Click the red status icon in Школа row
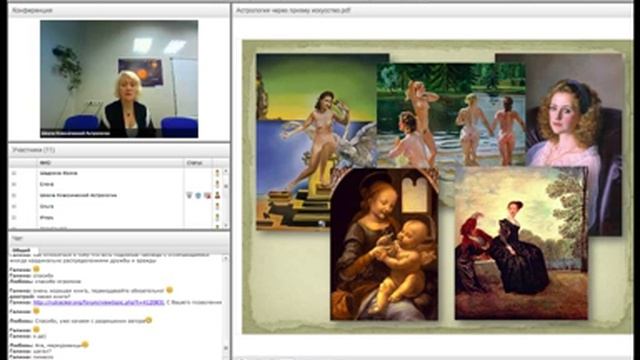 207,196
